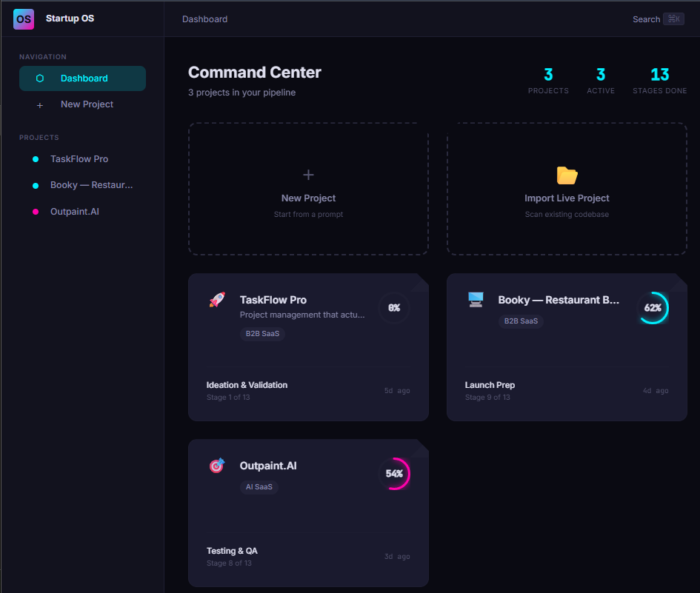Click the AI SaaS tag on Outpaint.AI card
The width and height of the screenshot is (700, 593).
click(x=259, y=487)
